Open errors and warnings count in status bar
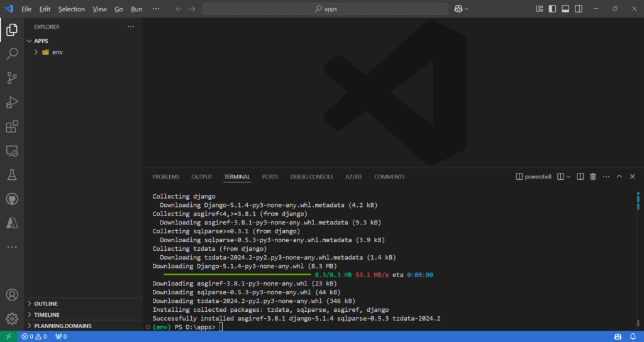Image resolution: width=644 pixels, height=342 pixels. [x=34, y=337]
